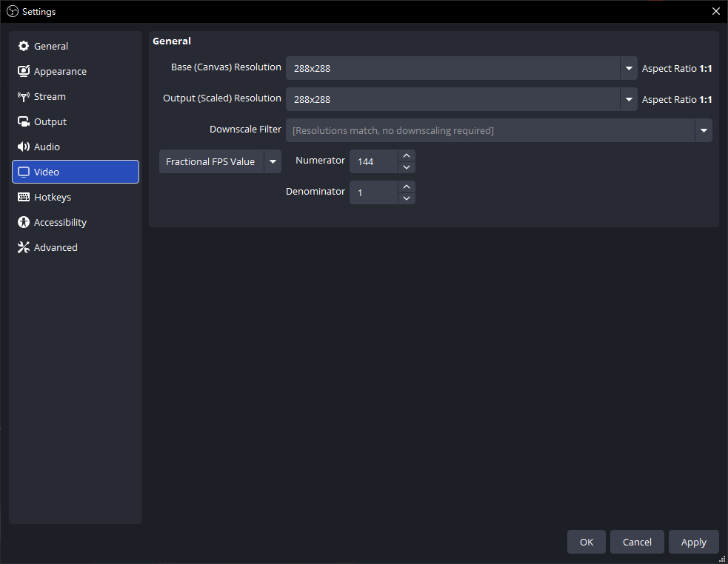
Task: Decrease the Denominator with down arrow
Action: 407,198
